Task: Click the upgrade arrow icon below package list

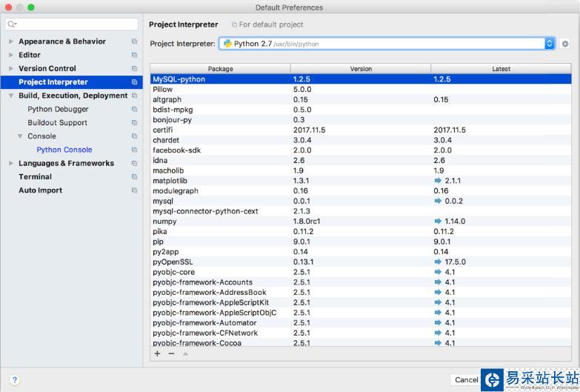Action: [185, 354]
